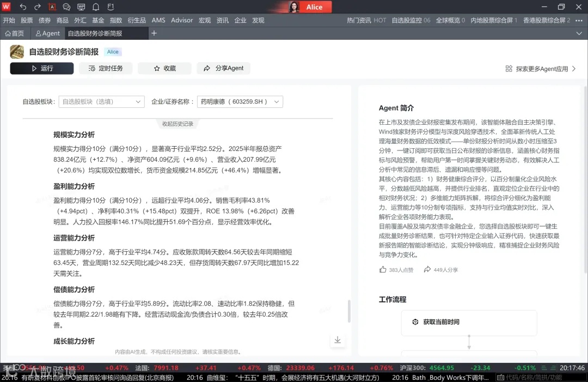
Task: Click the redo arrow in title bar
Action: point(37,7)
